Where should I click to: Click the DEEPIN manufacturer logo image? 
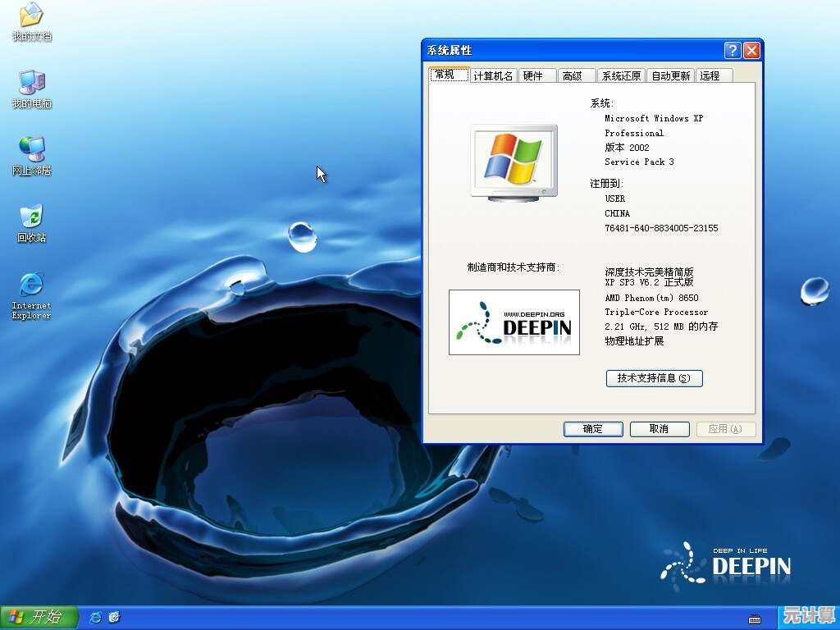click(514, 322)
